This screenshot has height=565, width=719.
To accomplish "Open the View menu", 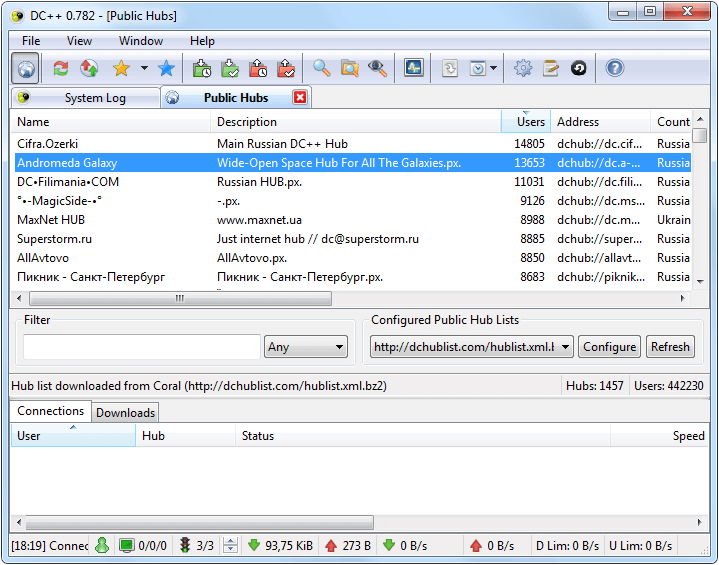I will click(79, 41).
